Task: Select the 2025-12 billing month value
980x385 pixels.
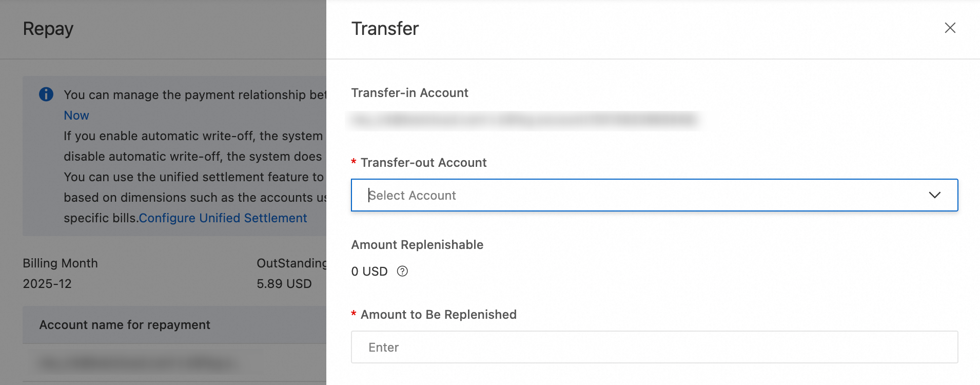Action: [47, 284]
